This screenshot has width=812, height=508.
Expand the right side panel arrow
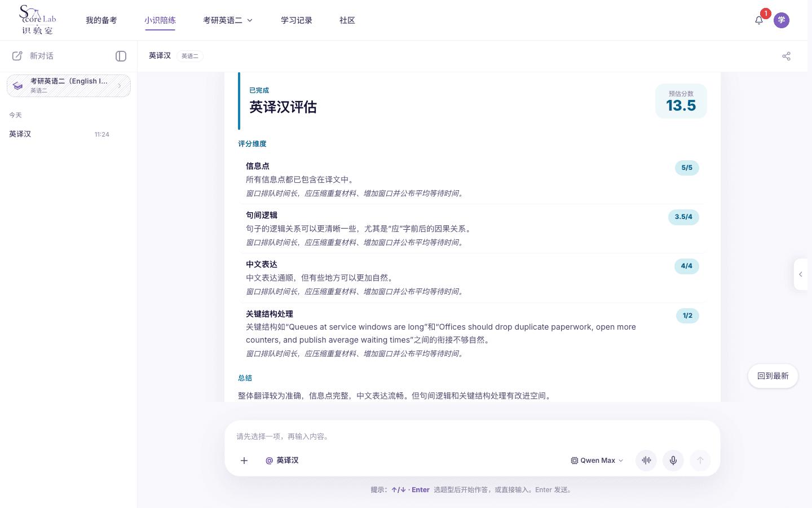801,274
